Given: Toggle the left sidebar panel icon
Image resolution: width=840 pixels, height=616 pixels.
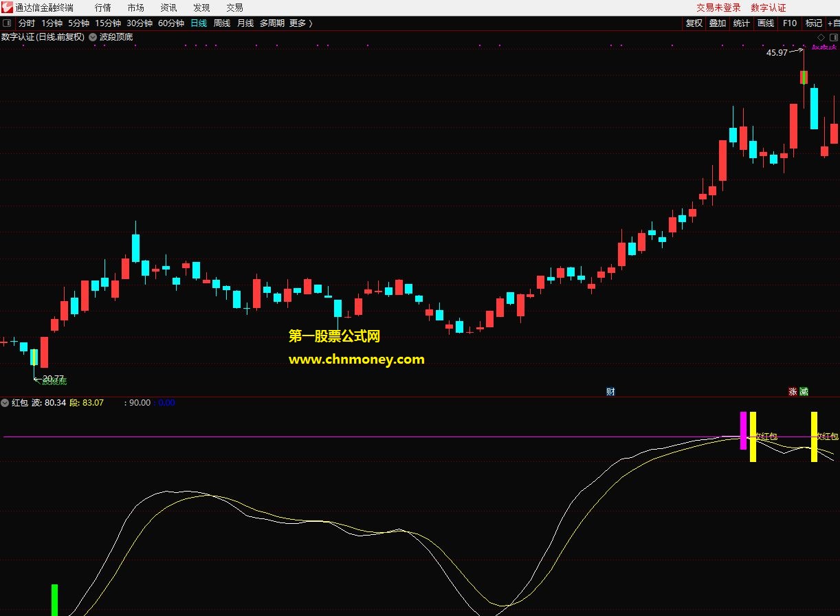Looking at the screenshot, I should (x=7, y=23).
